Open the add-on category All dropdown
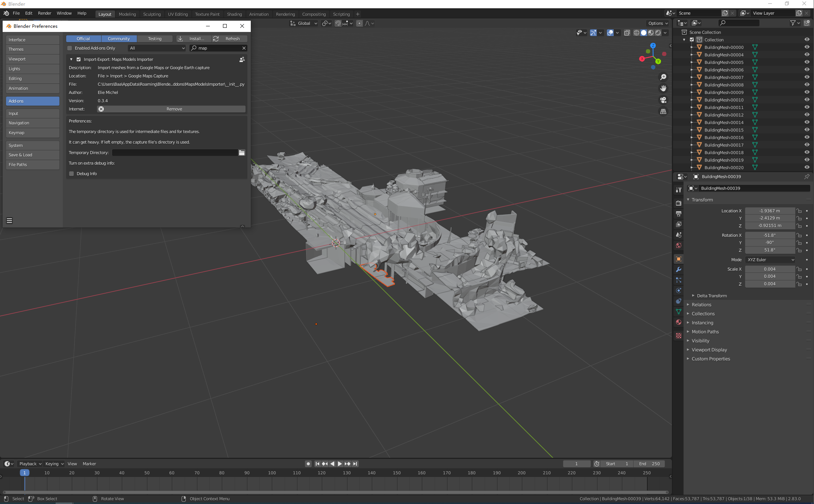The height and width of the screenshot is (504, 814). coord(157,48)
